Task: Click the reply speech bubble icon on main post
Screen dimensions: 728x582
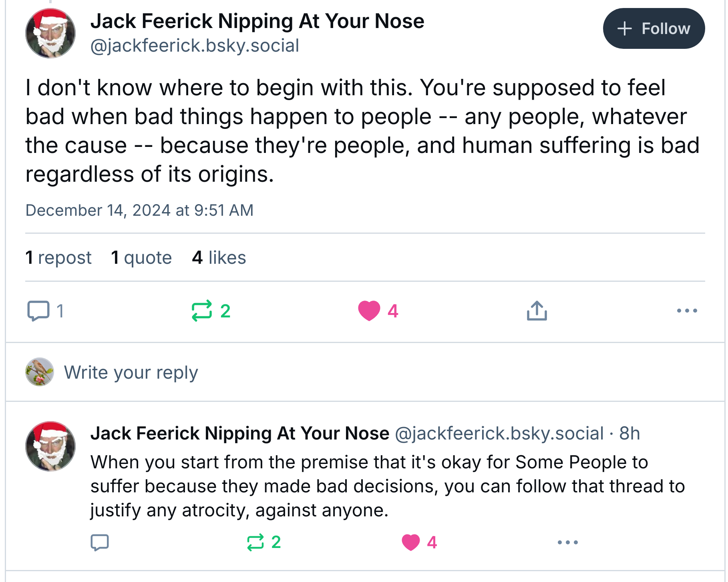Action: click(38, 311)
